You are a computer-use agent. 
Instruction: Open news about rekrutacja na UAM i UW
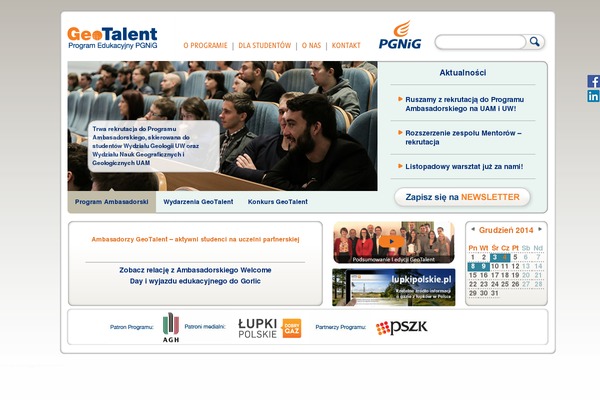click(x=465, y=104)
